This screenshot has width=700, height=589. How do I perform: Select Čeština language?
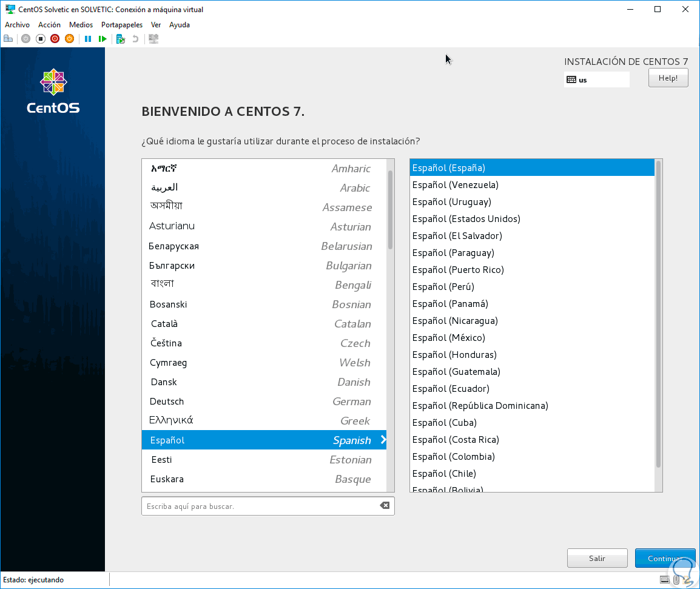264,343
